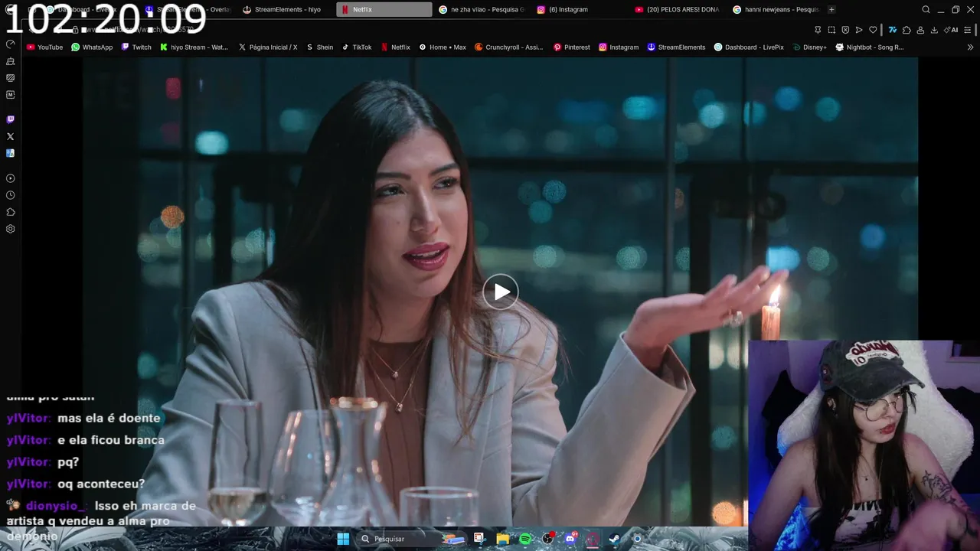Open the AI assistant button

tap(951, 30)
